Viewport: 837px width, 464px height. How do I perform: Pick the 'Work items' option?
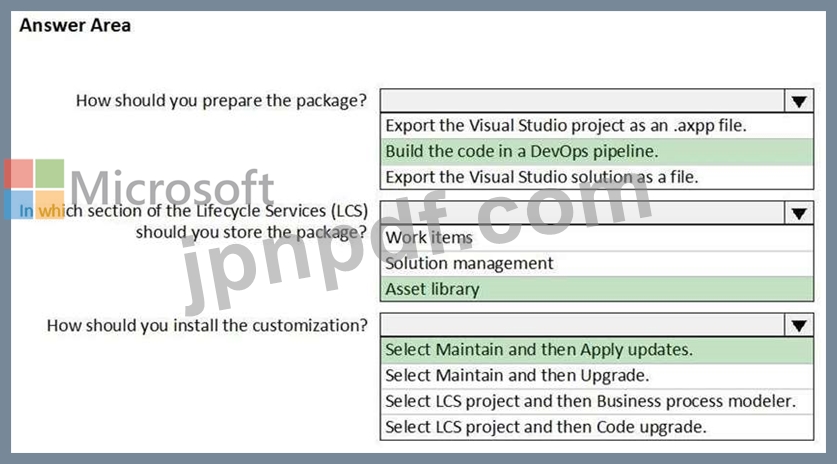click(x=429, y=238)
